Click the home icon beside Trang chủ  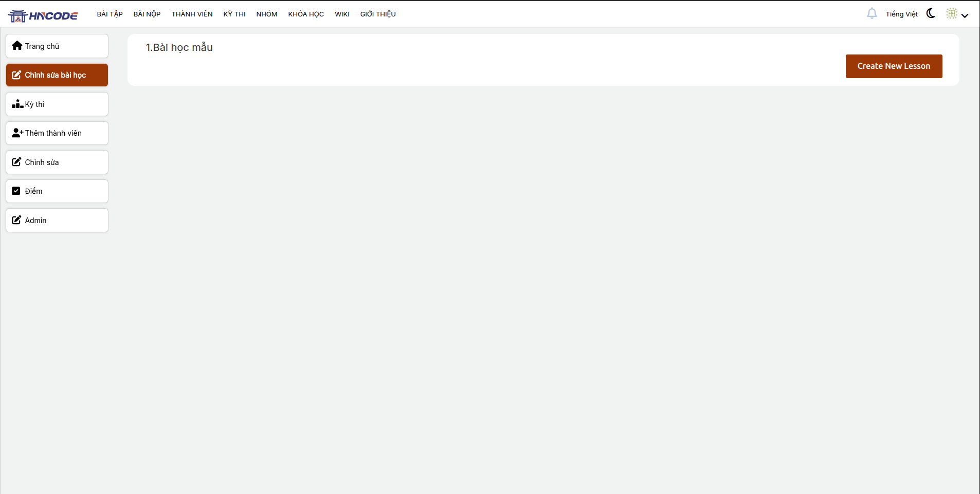click(17, 46)
